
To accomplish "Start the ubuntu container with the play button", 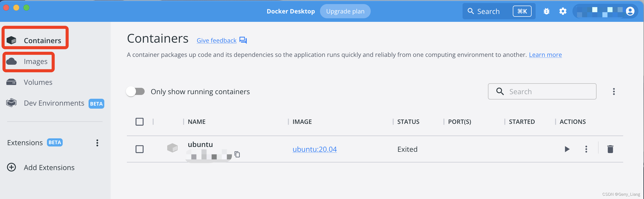I will 567,149.
